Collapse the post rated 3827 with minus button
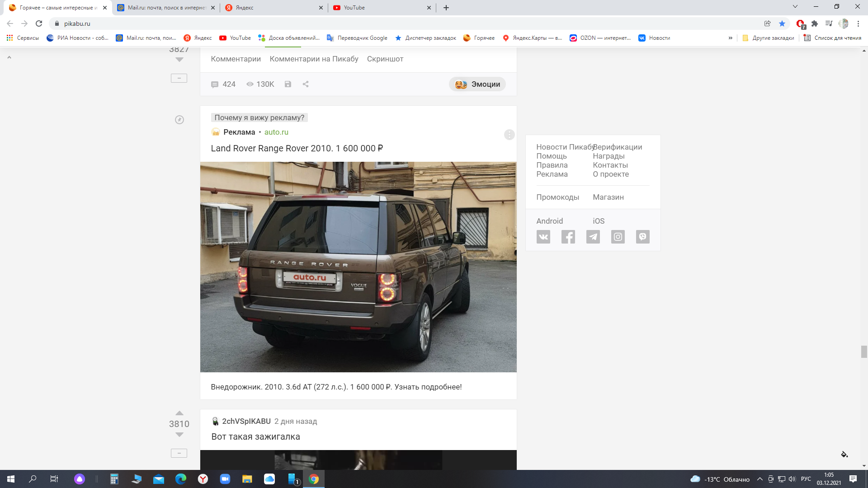Viewport: 868px width, 488px height. [x=179, y=78]
